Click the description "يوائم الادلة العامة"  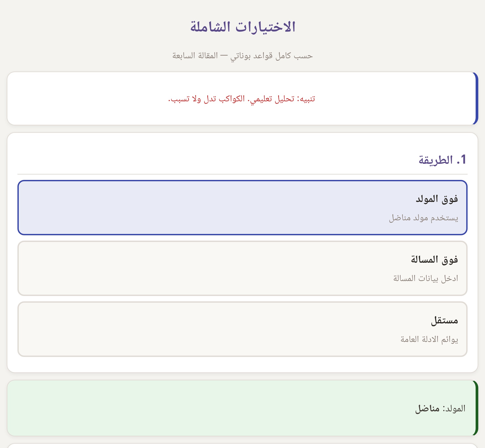click(x=429, y=339)
